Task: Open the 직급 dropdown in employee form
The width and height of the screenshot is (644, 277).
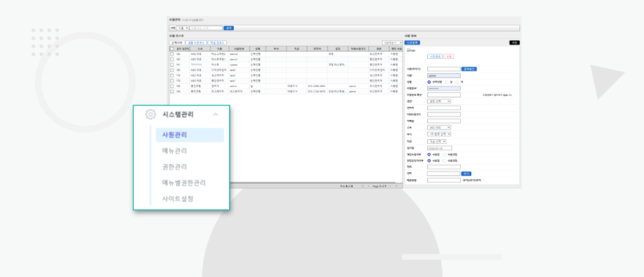Action: (x=437, y=141)
